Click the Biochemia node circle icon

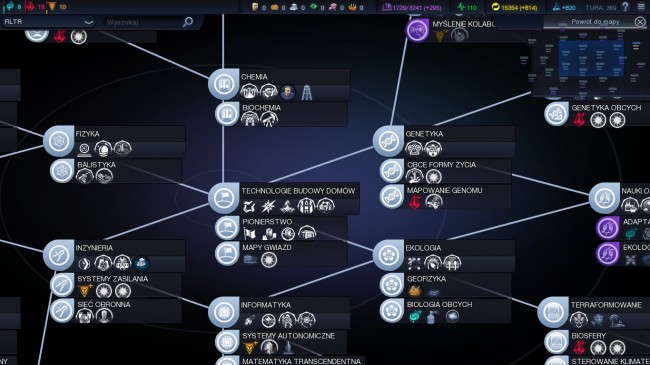coord(227,114)
